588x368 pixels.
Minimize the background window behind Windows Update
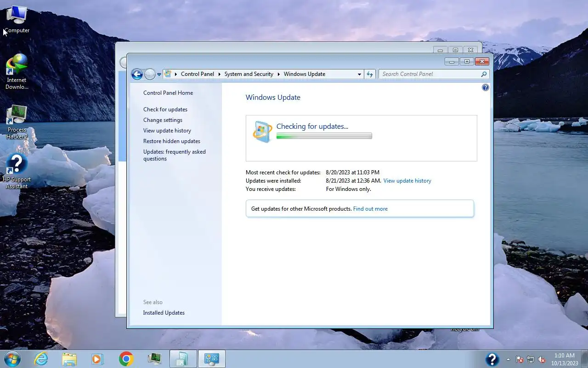pyautogui.click(x=440, y=50)
